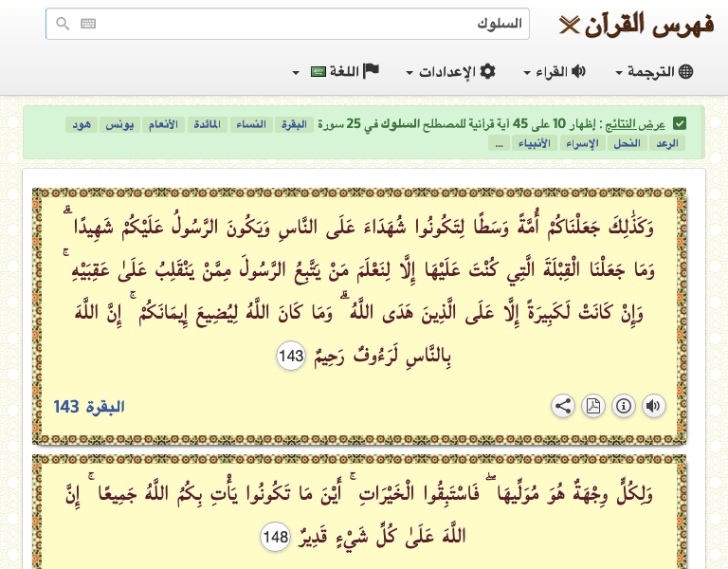The image size is (728, 569).
Task: Filter results by surah يونس
Action: (x=119, y=124)
